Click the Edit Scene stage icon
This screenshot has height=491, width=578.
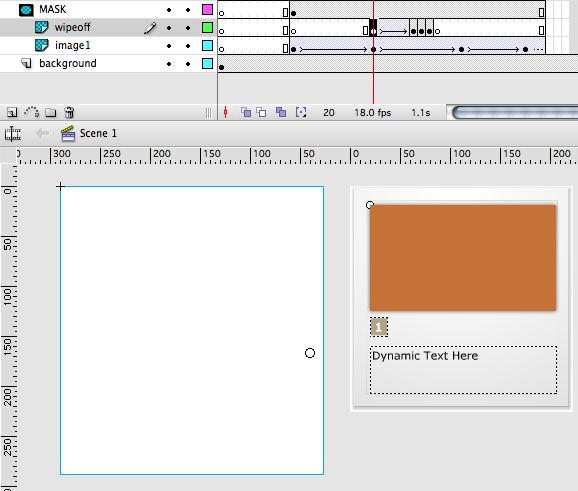(x=13, y=133)
